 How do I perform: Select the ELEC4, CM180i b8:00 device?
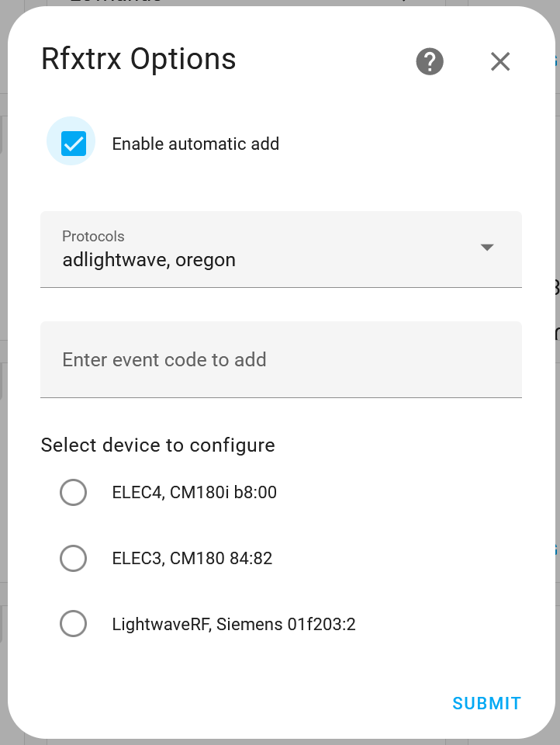(73, 492)
